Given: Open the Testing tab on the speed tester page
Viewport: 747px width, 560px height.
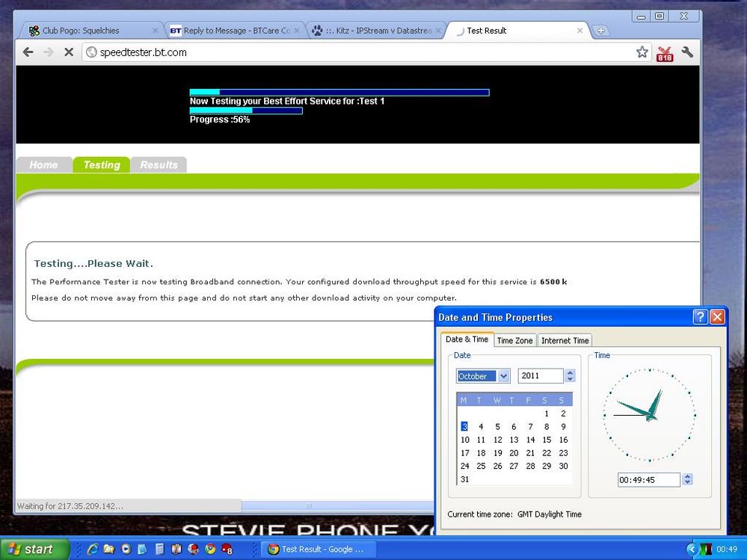Looking at the screenshot, I should click(102, 164).
